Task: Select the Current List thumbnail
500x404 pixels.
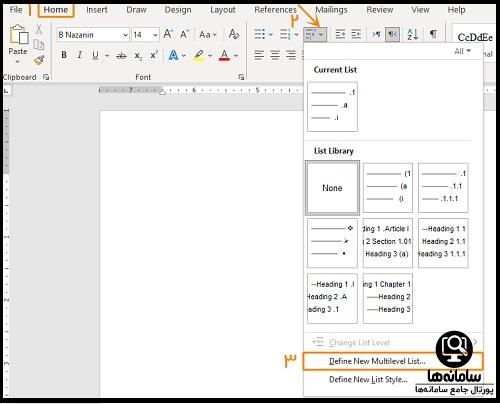Action: (x=332, y=107)
